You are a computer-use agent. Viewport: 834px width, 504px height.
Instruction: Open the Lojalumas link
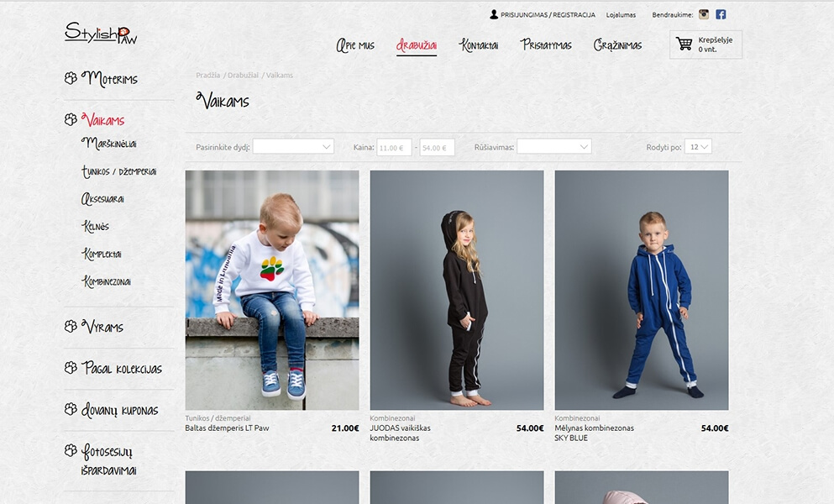tap(621, 15)
